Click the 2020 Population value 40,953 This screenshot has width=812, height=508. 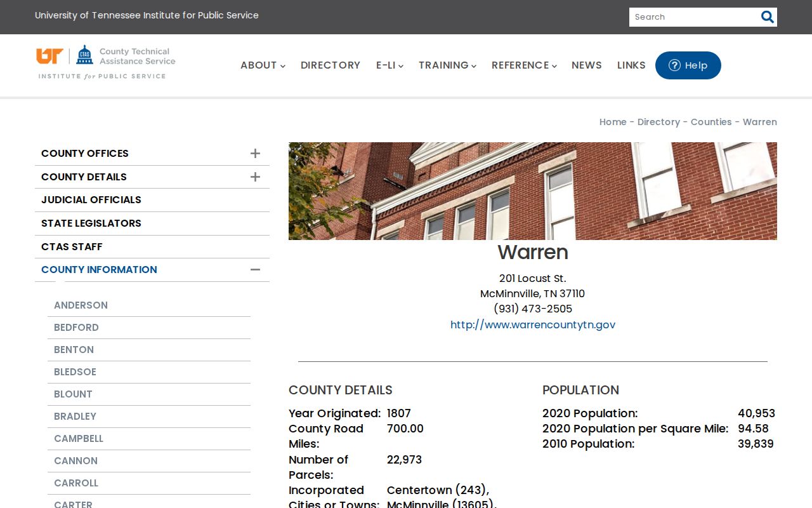click(x=756, y=413)
